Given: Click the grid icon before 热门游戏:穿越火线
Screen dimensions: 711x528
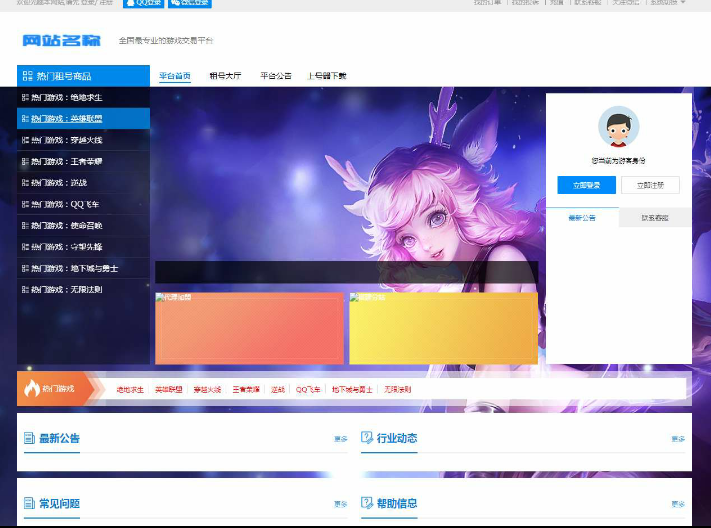Looking at the screenshot, I should coord(25,140).
